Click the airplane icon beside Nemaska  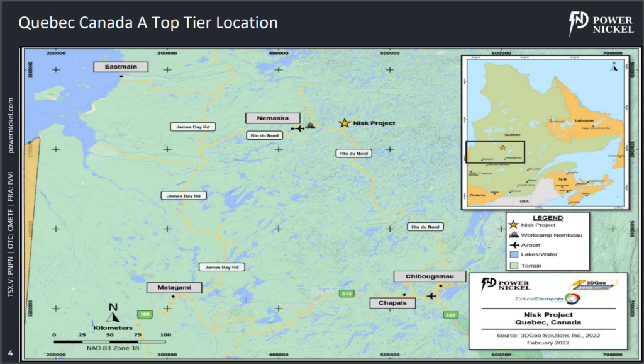(x=300, y=128)
